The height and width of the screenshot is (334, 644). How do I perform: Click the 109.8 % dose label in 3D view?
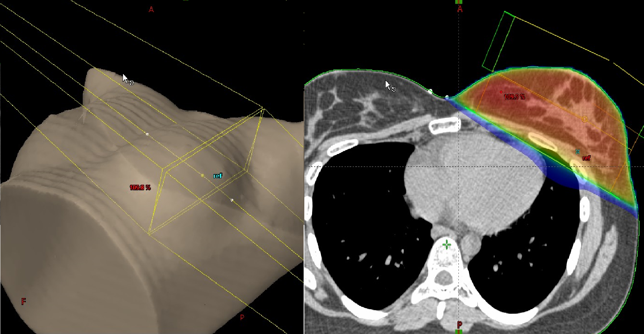click(140, 187)
